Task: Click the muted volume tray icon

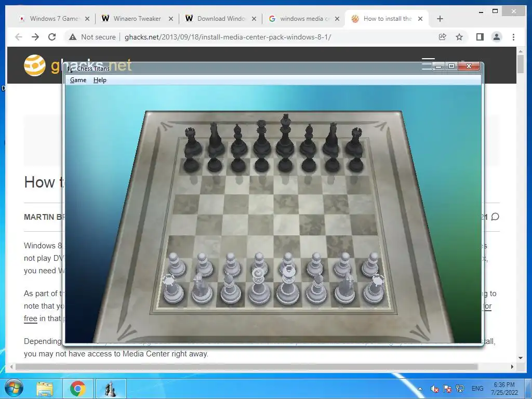Action: pos(434,389)
